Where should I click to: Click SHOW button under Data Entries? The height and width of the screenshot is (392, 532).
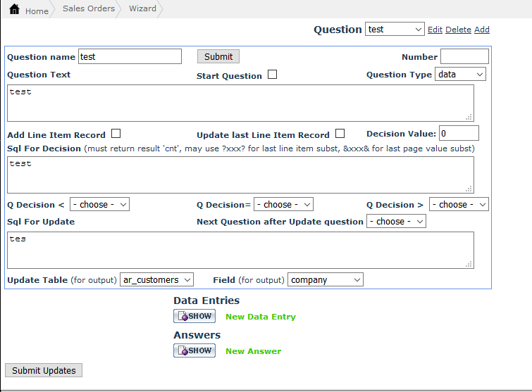coord(194,317)
